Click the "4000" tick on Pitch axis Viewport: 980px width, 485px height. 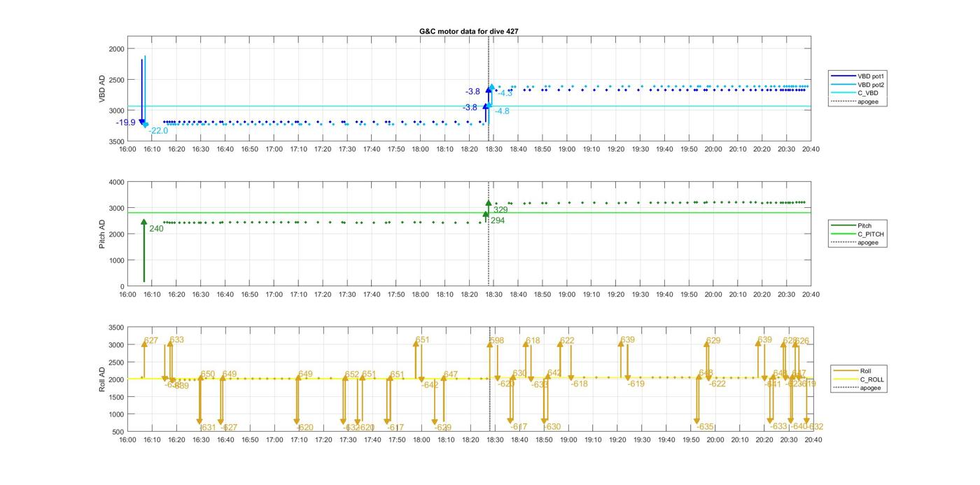117,182
